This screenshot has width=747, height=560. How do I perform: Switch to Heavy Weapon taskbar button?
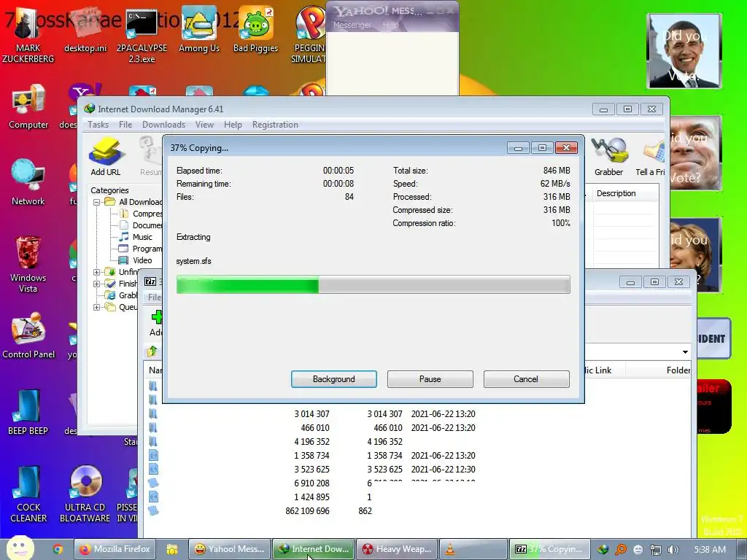click(x=396, y=549)
